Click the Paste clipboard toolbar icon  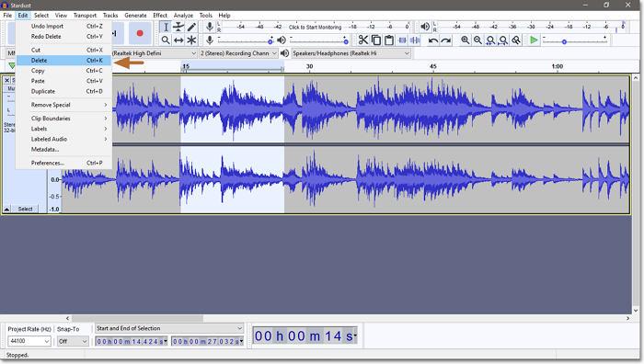389,40
